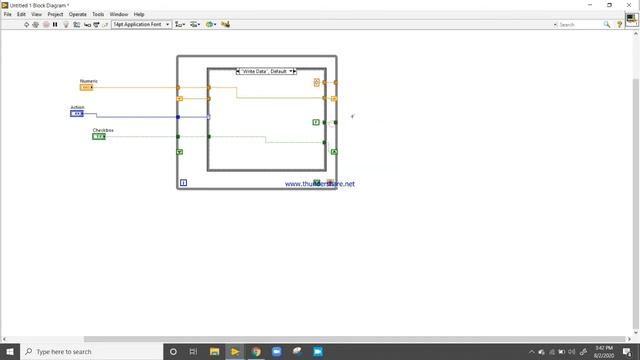Select the Action enum terminal
Screen dimensions: 640x360
[x=77, y=113]
